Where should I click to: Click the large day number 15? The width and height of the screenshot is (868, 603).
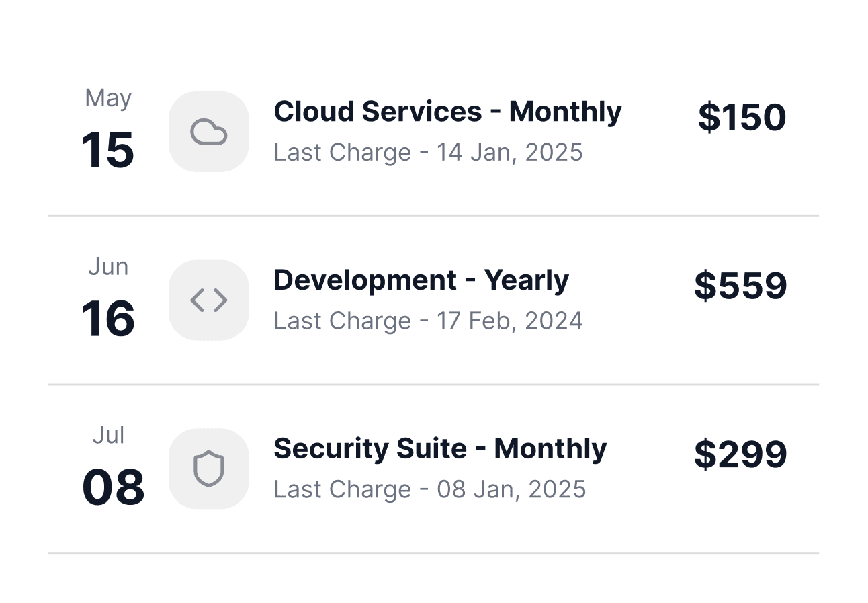[108, 150]
